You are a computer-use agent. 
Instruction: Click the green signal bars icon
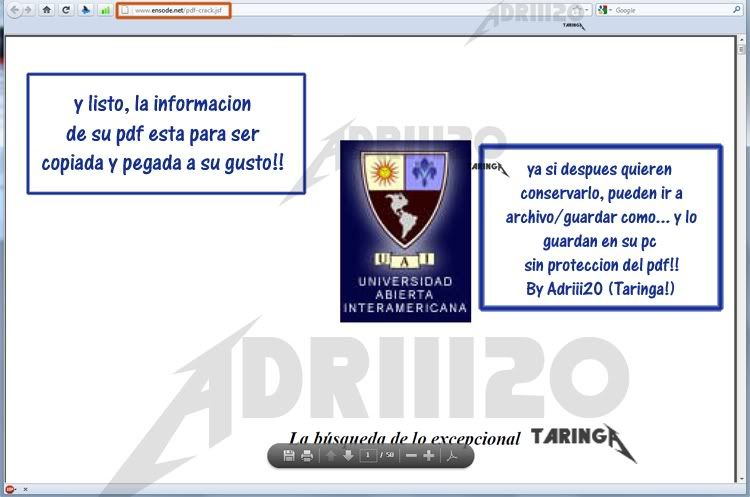pyautogui.click(x=105, y=10)
